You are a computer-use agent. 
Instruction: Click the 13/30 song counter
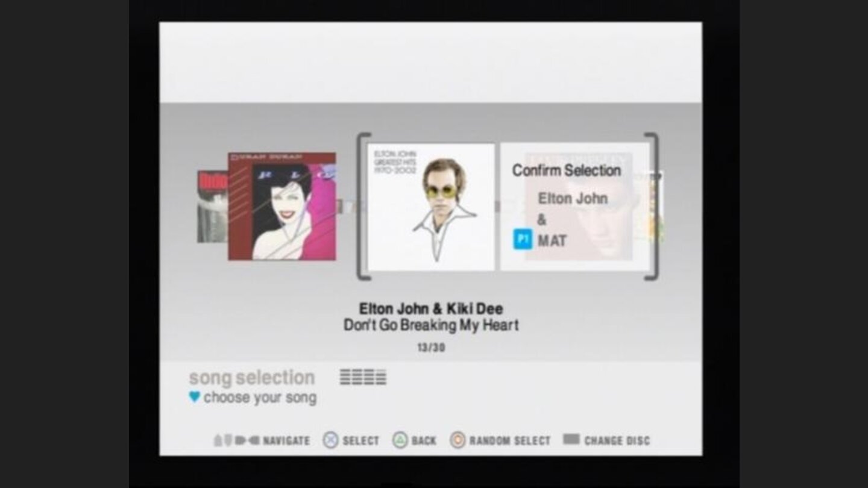431,348
